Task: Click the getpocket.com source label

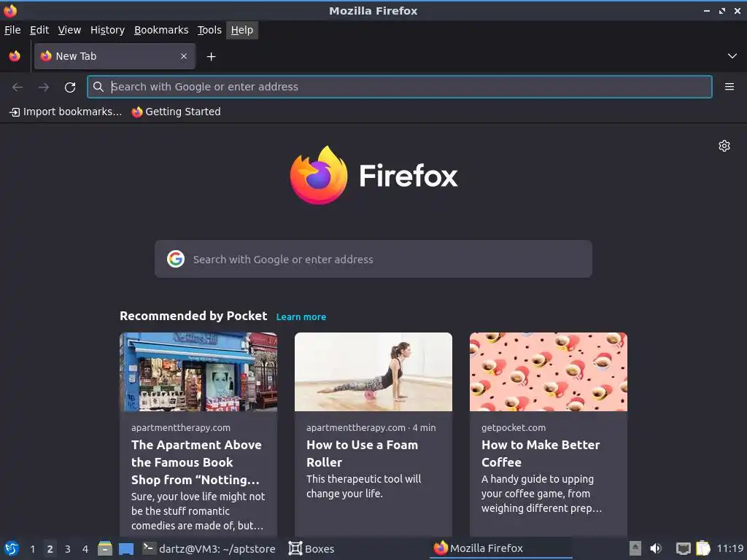Action: pos(514,427)
